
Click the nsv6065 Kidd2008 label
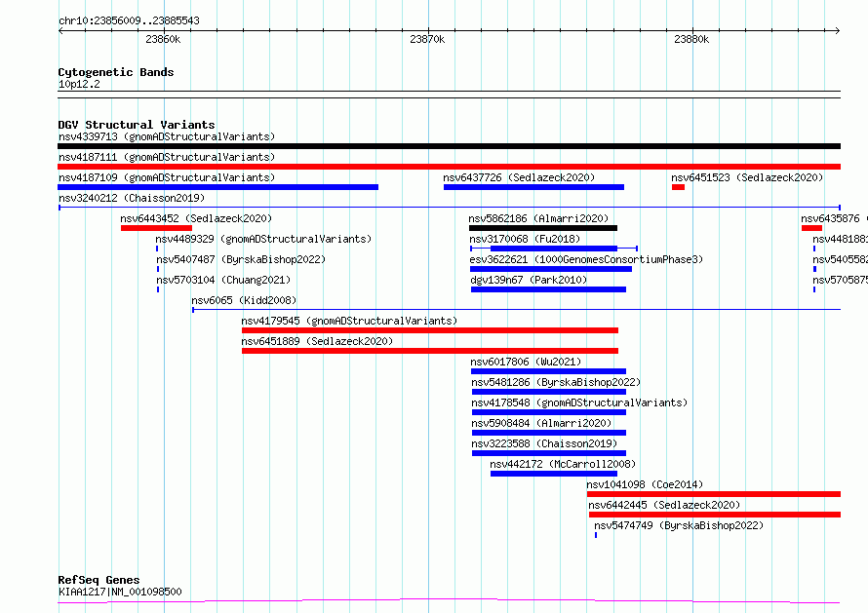[x=244, y=300]
